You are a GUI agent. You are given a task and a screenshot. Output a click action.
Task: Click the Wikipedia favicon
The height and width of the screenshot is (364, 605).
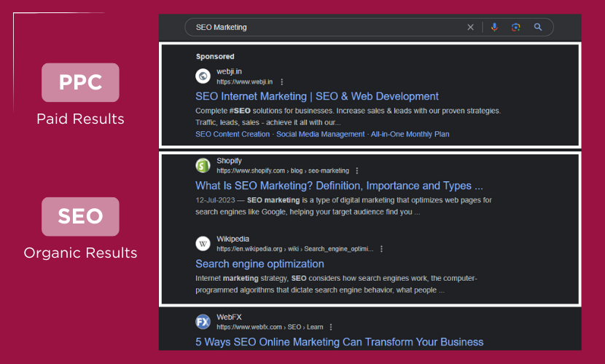click(x=203, y=243)
